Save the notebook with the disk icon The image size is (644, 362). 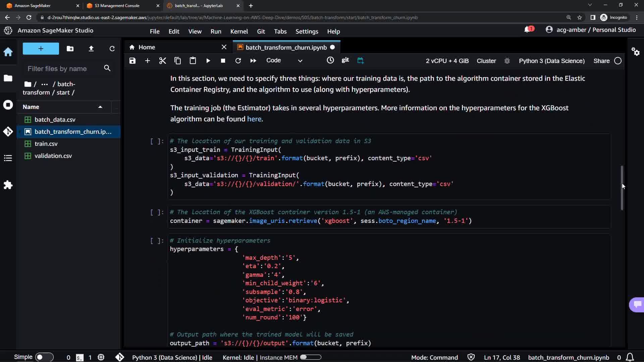(132, 61)
